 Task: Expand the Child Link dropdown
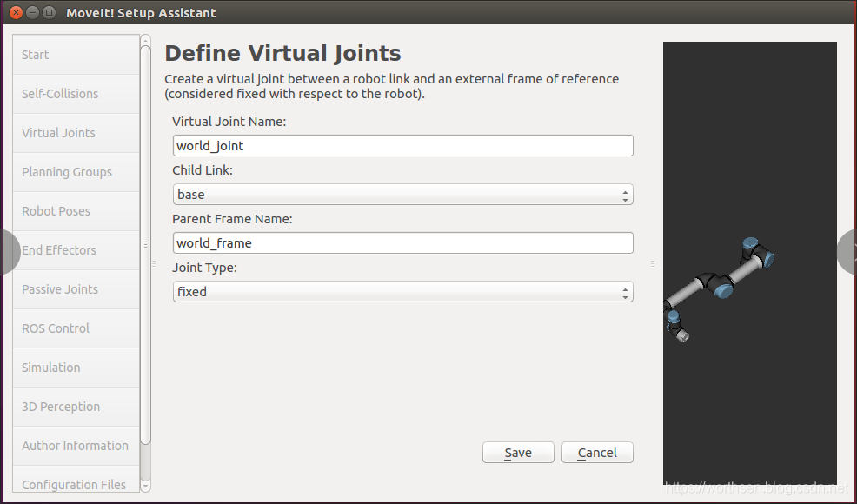(x=402, y=194)
